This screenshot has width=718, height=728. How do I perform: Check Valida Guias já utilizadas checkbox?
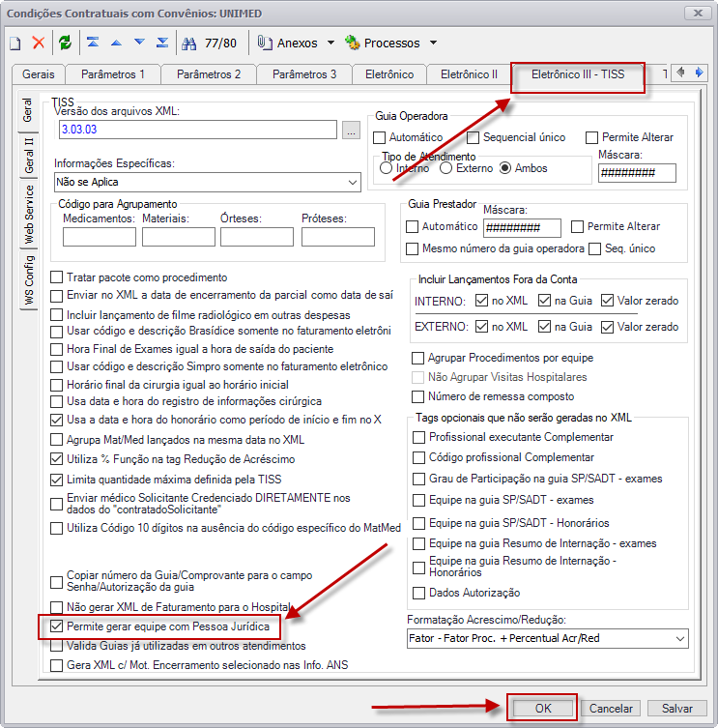pyautogui.click(x=57, y=646)
